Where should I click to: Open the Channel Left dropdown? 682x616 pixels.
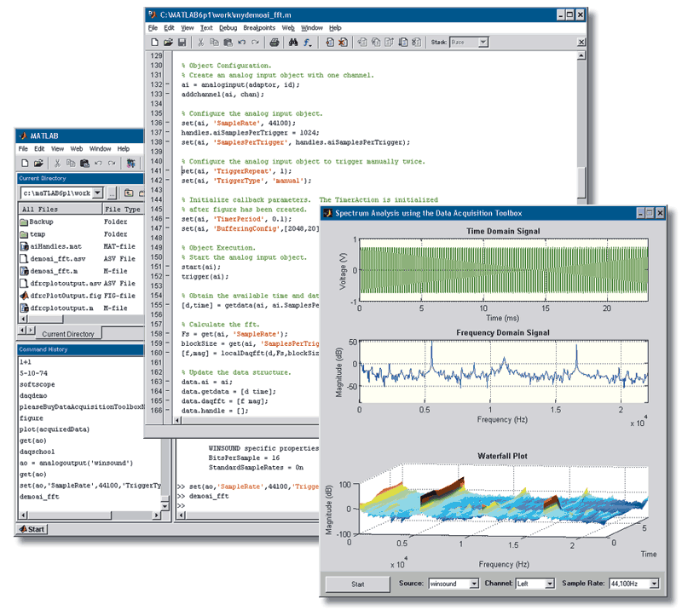550,584
